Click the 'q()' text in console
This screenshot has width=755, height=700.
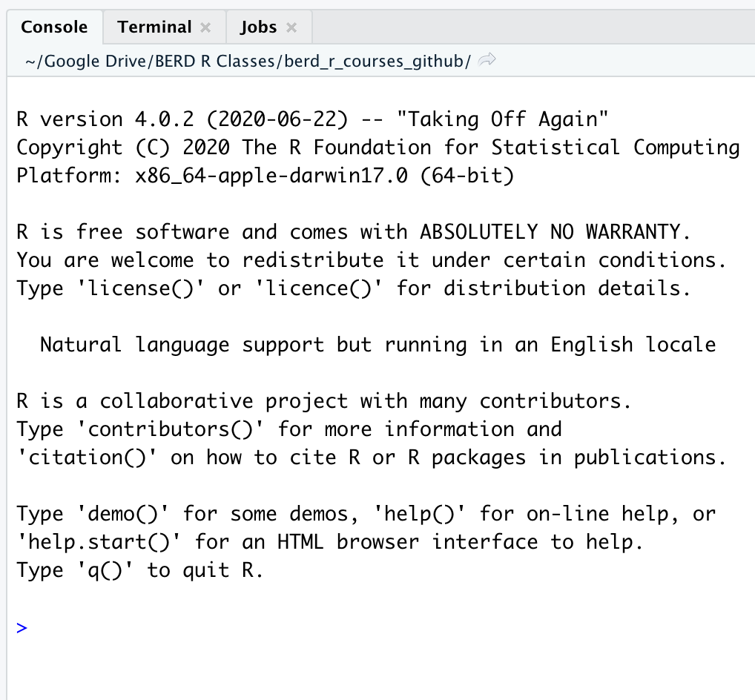[105, 570]
